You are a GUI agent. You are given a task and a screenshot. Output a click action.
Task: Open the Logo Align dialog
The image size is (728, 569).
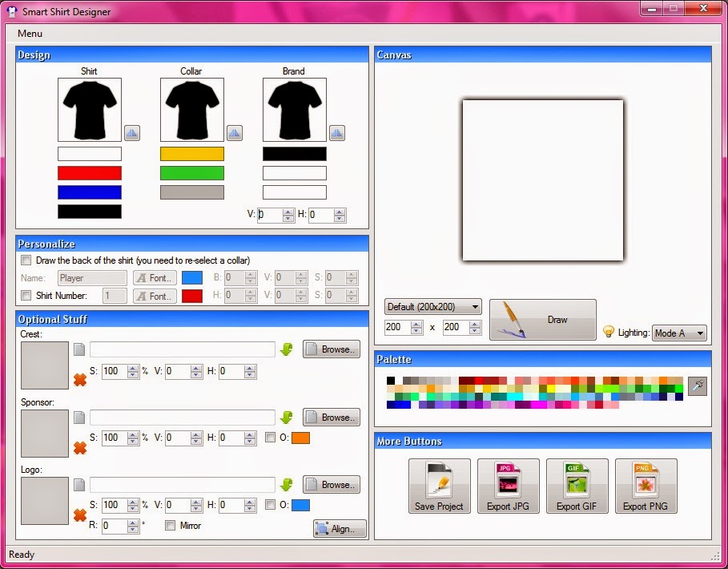[x=340, y=529]
